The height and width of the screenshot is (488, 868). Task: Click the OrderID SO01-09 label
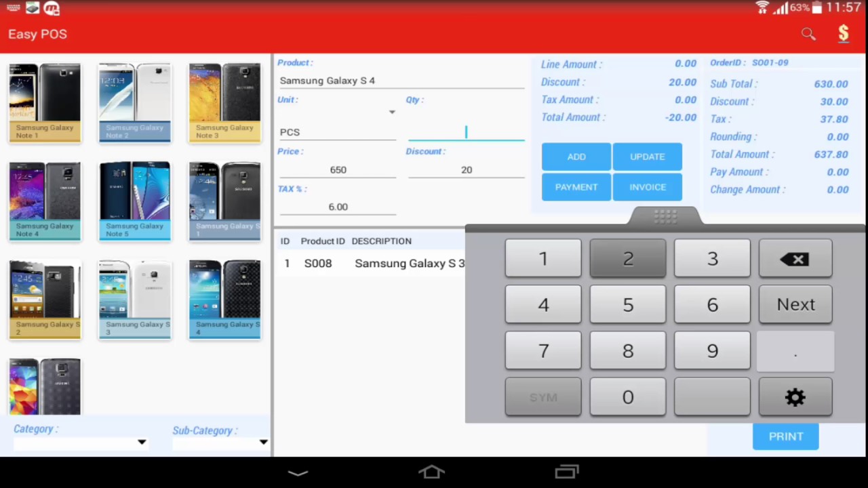coord(749,62)
